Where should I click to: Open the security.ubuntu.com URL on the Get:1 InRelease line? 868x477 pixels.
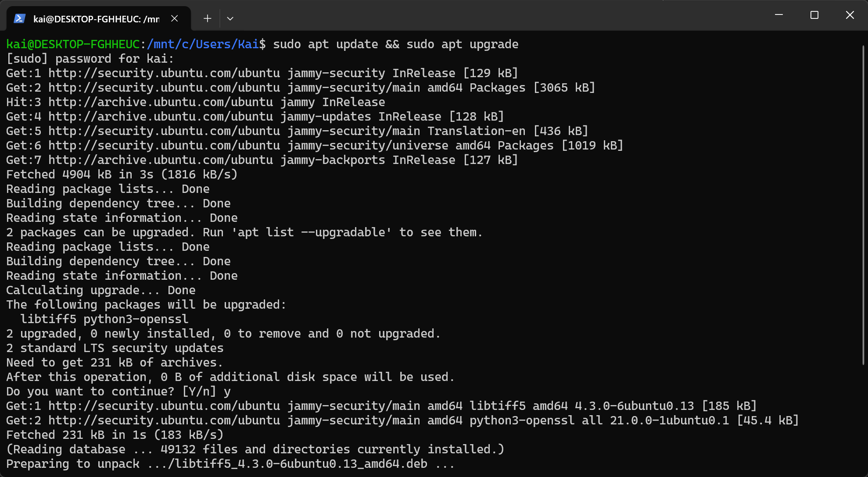[x=164, y=73]
